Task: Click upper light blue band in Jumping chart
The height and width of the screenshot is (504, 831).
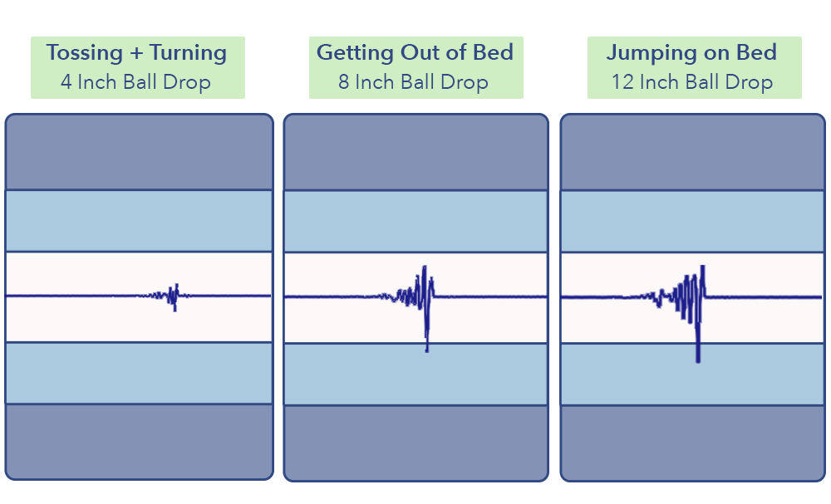Action: point(693,222)
